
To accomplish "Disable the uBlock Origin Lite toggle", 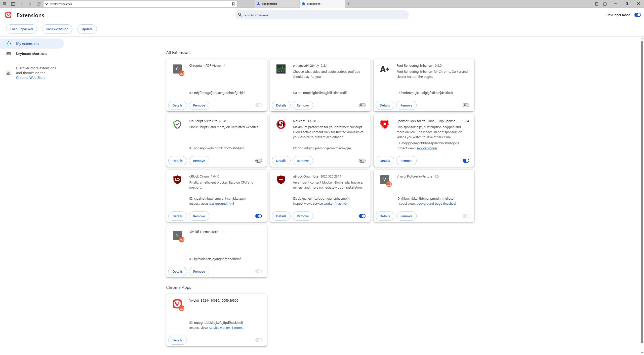I will coord(362,216).
